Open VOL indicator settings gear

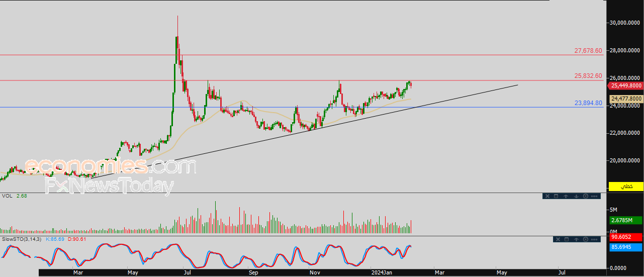(x=586, y=196)
